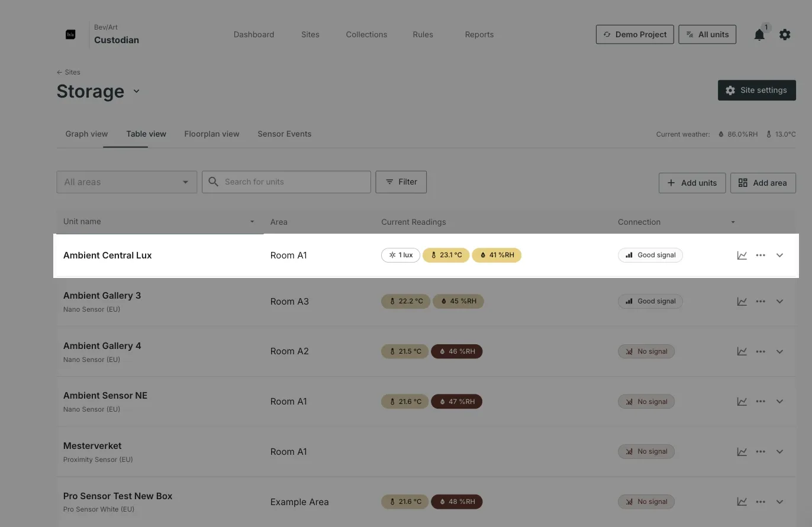Open three-dots menu for Mesterverket row
Screen dimensions: 812x527
[x=761, y=452]
